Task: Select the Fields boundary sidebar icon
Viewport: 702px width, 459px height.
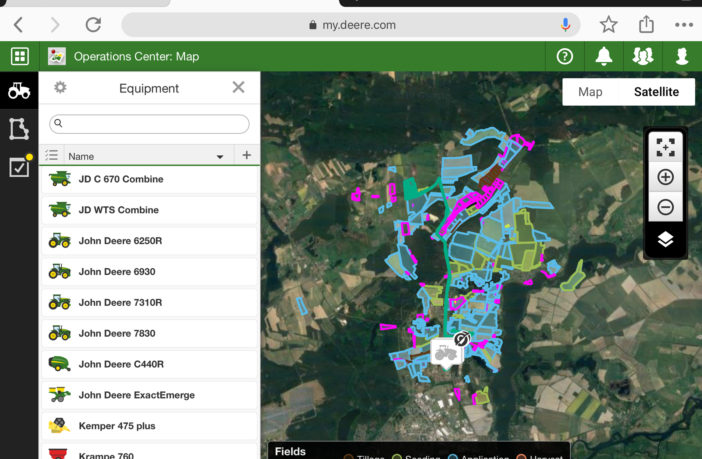Action: (19, 129)
